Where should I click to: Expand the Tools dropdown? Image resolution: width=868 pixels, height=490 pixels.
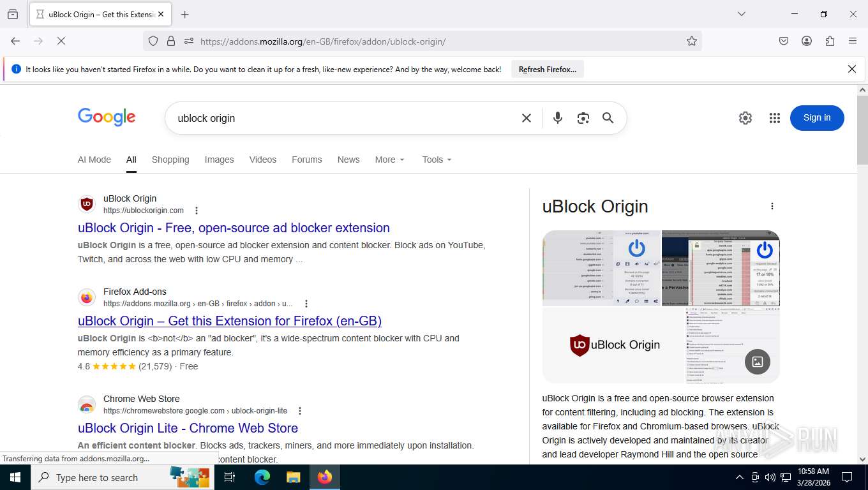click(437, 160)
